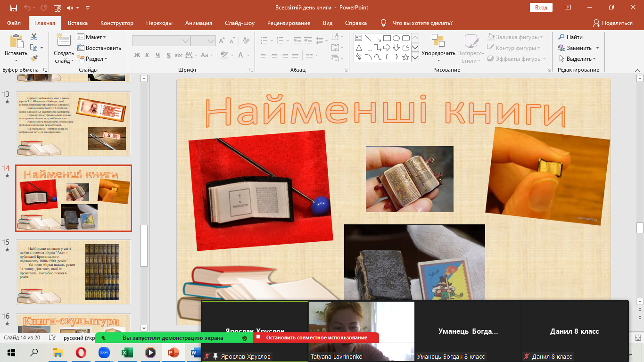Select the text box shape in gallery
The width and height of the screenshot is (644, 362).
click(358, 38)
